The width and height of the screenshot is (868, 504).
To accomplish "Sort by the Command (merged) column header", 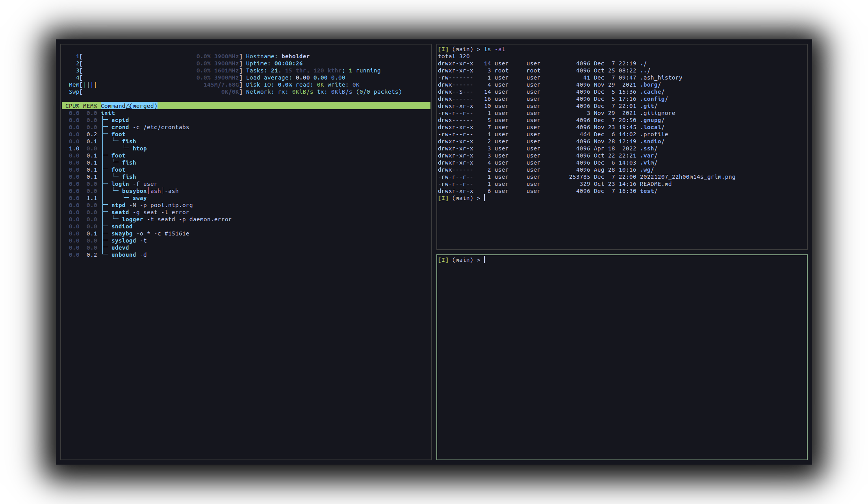I will (129, 106).
